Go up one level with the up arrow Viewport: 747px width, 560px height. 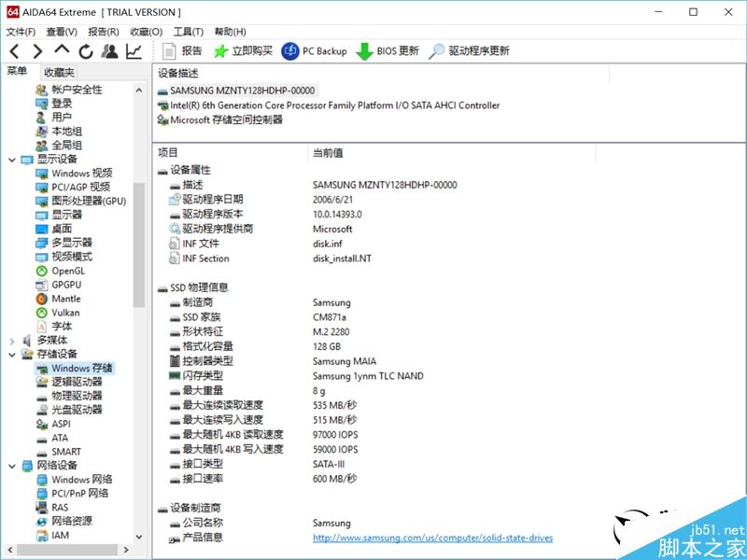point(62,50)
